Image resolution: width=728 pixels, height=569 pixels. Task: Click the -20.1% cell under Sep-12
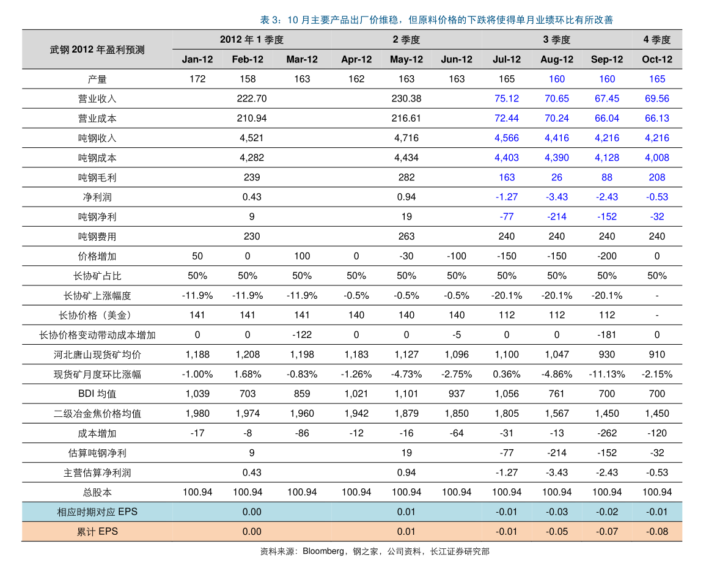tap(607, 296)
